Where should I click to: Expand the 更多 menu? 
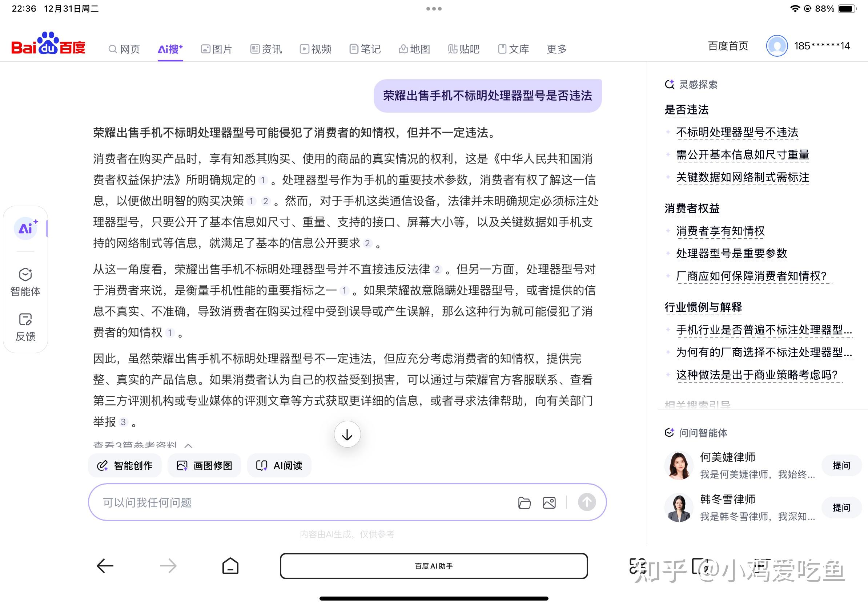[x=556, y=49]
